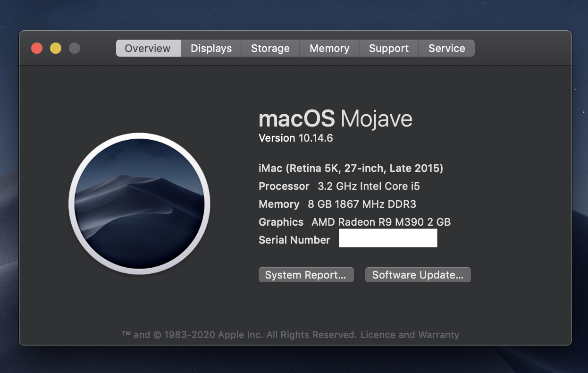
Task: Close the About This Mac window
Action: [x=37, y=48]
